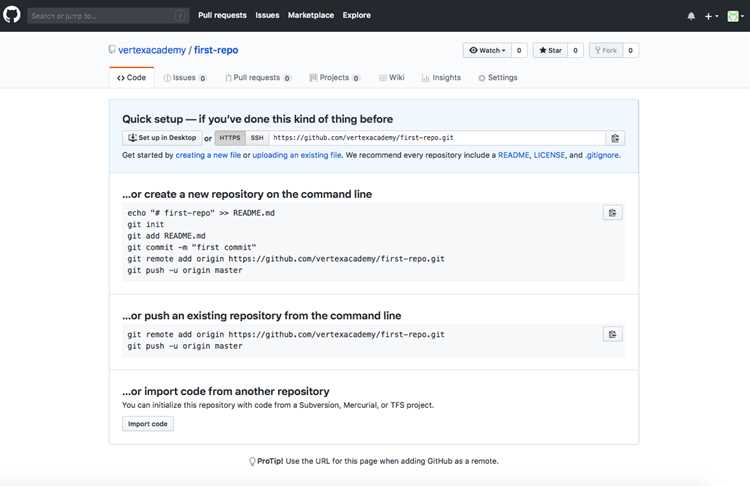Switch to the Insights tab
This screenshot has width=750, height=486.
click(441, 77)
